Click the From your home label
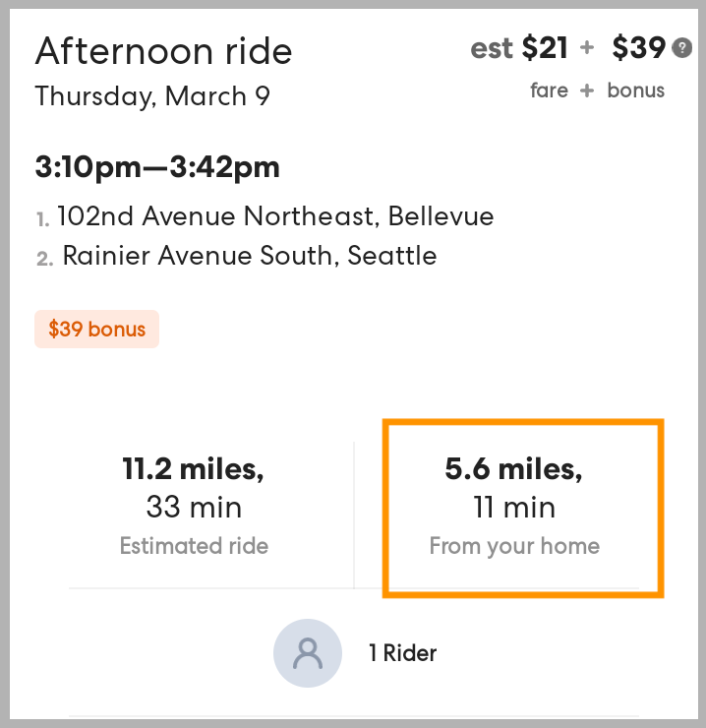706x728 pixels. [x=514, y=546]
